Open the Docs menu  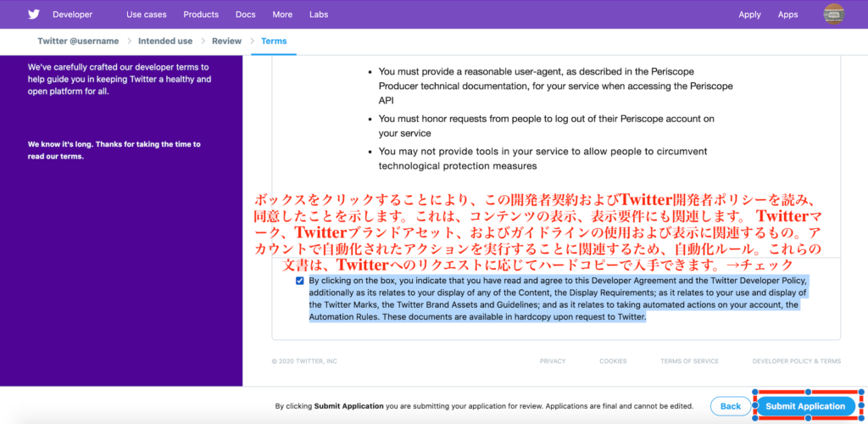tap(245, 14)
